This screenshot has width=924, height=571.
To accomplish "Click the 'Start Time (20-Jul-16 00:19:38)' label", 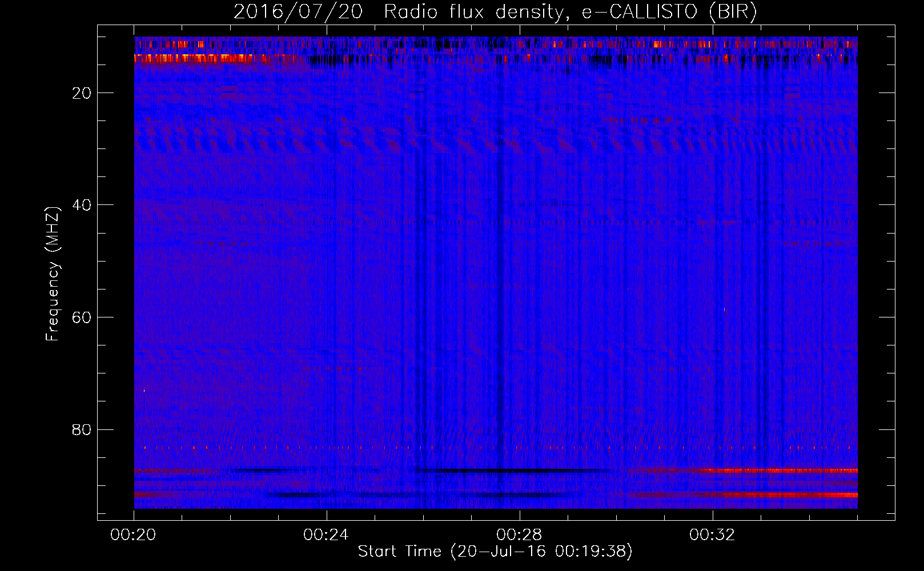I will pyautogui.click(x=495, y=552).
